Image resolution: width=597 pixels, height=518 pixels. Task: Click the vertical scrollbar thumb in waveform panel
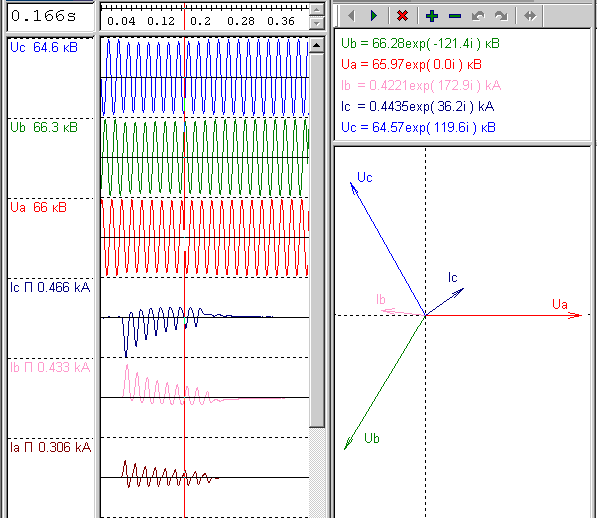pyautogui.click(x=317, y=240)
